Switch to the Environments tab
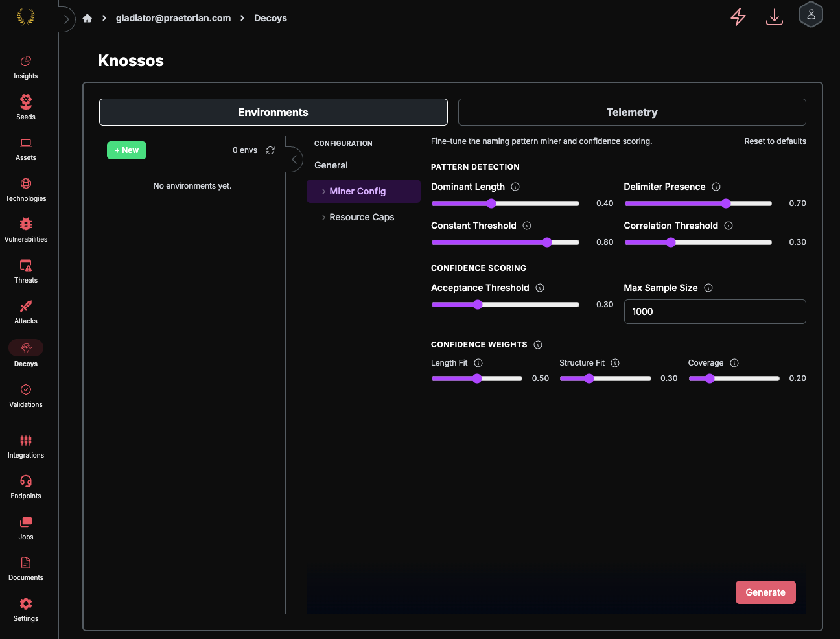Viewport: 840px width, 639px height. pos(274,112)
